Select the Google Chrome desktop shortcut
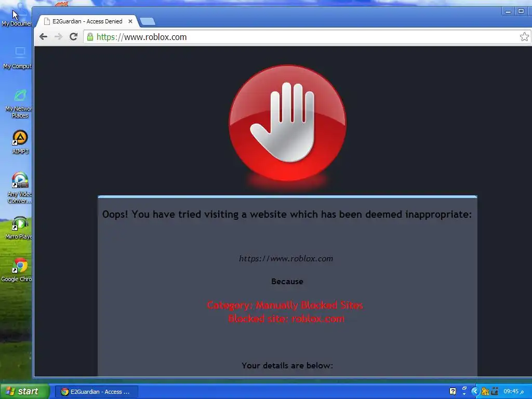The height and width of the screenshot is (399, 532). click(x=17, y=270)
